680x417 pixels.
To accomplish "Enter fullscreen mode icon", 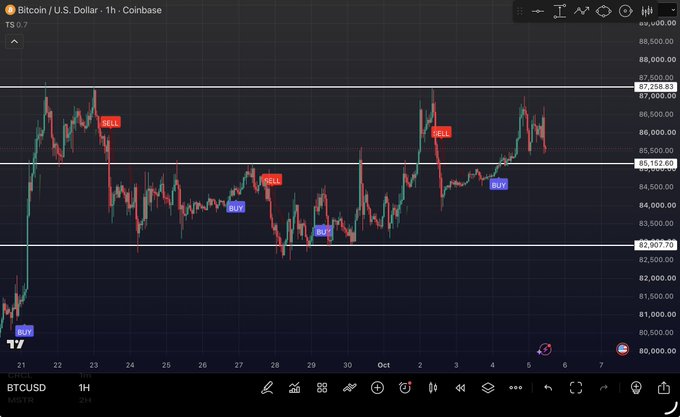I will pyautogui.click(x=576, y=388).
